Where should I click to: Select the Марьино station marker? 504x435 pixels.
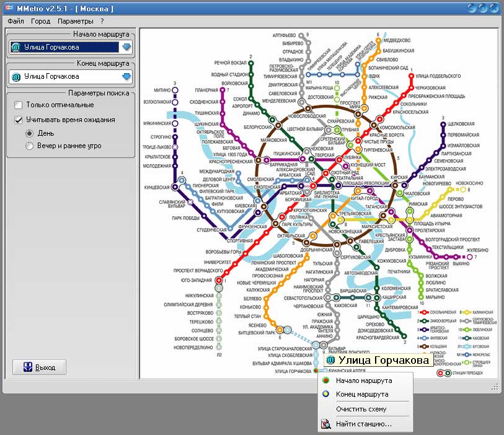[421, 297]
